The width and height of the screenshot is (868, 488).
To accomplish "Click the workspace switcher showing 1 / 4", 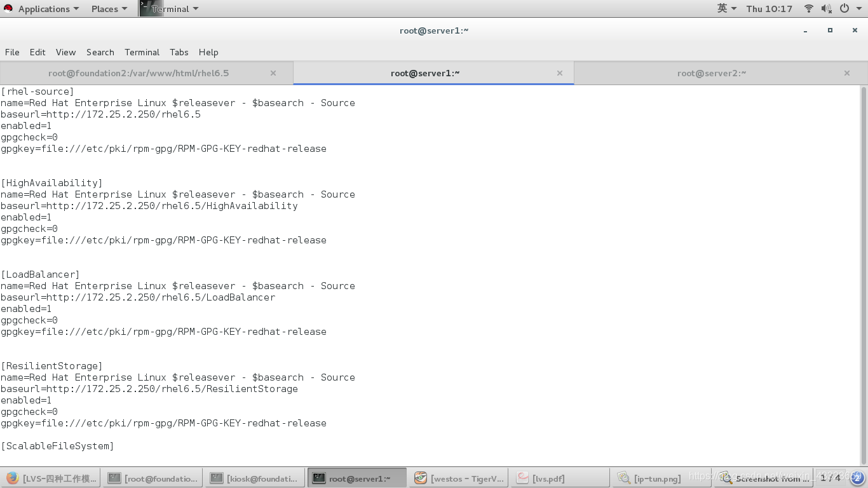I will click(830, 478).
